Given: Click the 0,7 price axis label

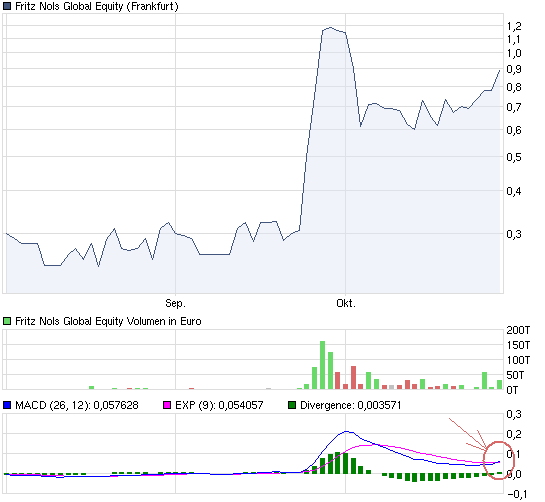Looking at the screenshot, I should coord(514,107).
